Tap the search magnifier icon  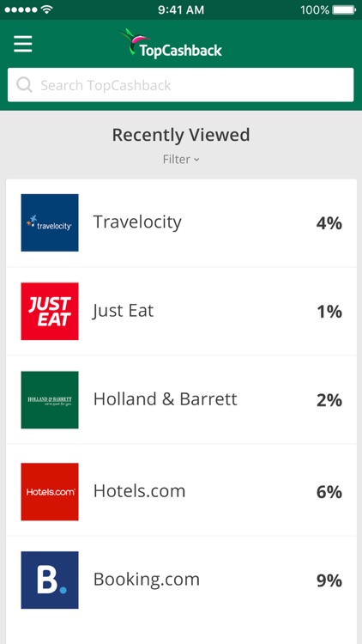click(x=24, y=85)
